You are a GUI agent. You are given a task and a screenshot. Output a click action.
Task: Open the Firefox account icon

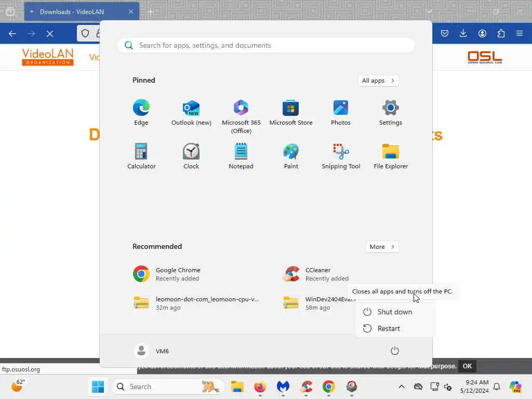[x=482, y=33]
